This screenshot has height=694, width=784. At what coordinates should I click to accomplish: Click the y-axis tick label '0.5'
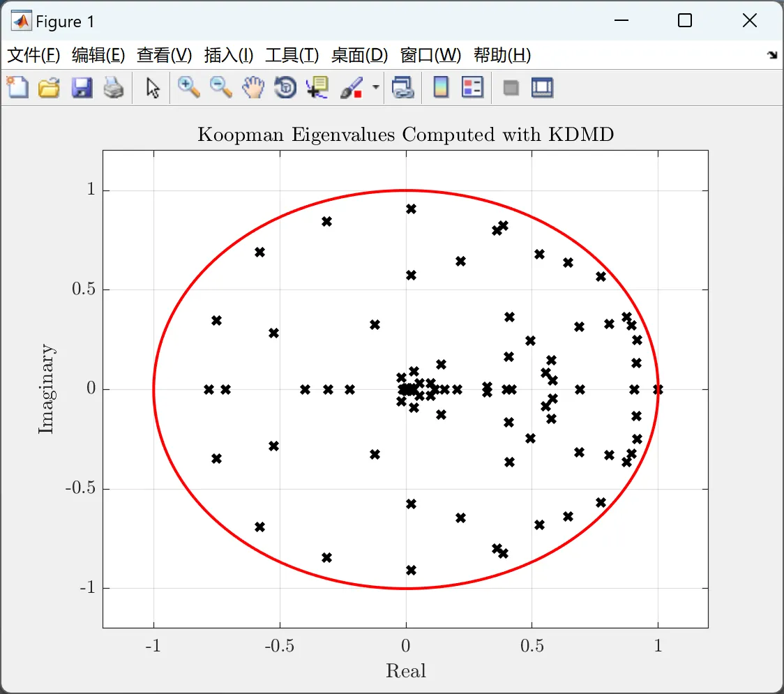[x=84, y=289]
